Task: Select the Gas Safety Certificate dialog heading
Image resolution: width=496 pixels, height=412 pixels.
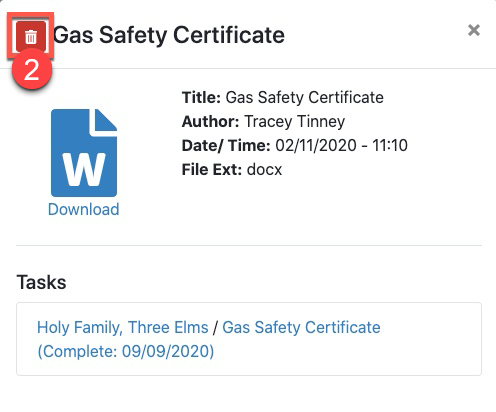Action: point(169,35)
